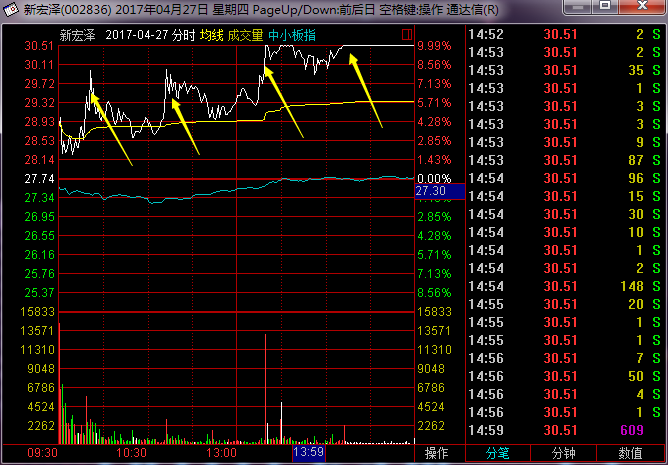Switch to the 分钟 tab
This screenshot has width=668, height=465.
tap(564, 453)
